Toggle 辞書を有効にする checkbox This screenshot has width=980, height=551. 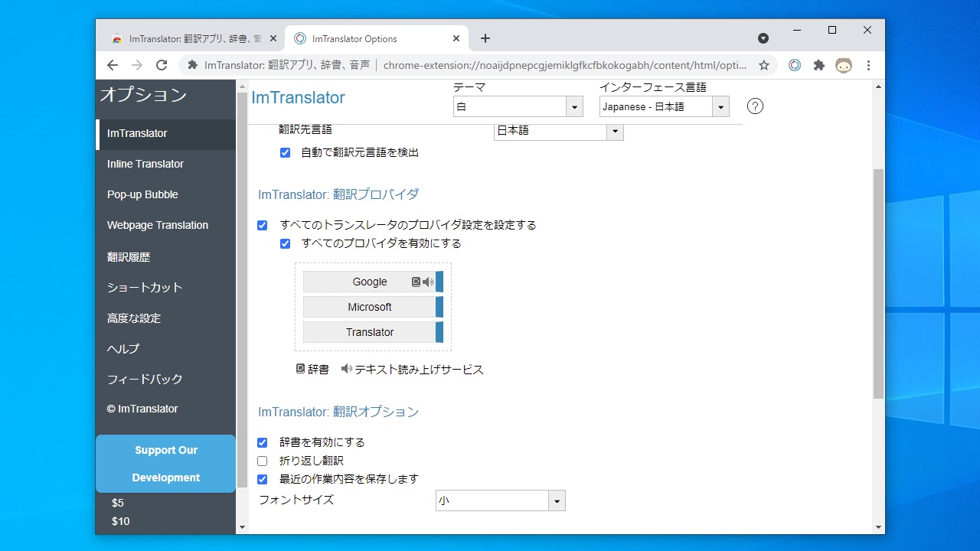click(x=262, y=443)
